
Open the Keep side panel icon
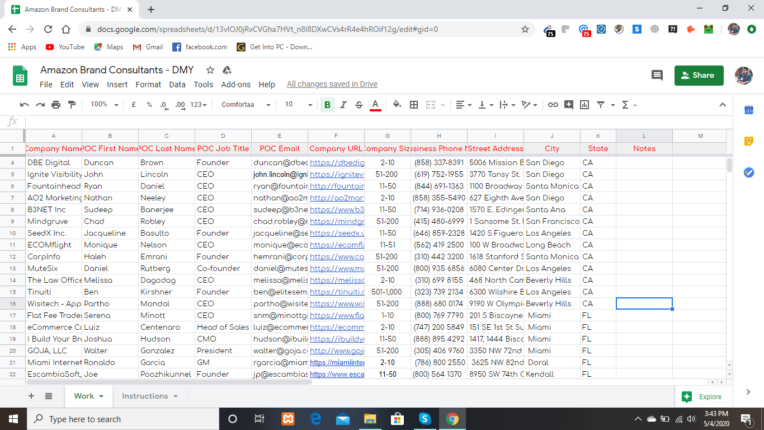pos(749,141)
